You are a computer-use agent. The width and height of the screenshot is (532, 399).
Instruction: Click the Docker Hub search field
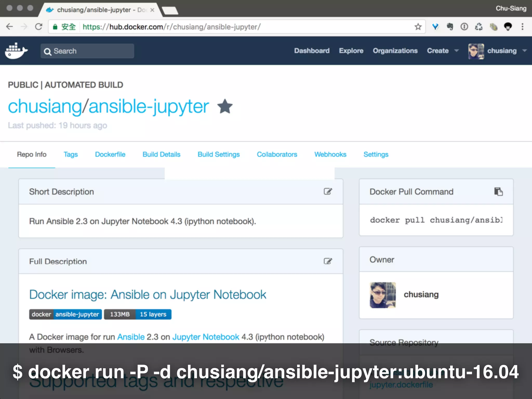pyautogui.click(x=87, y=51)
